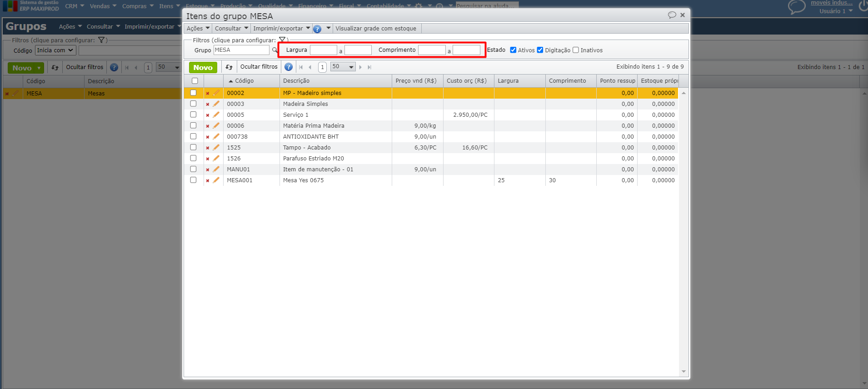Open Consultar menu in the Grupos window

click(104, 27)
